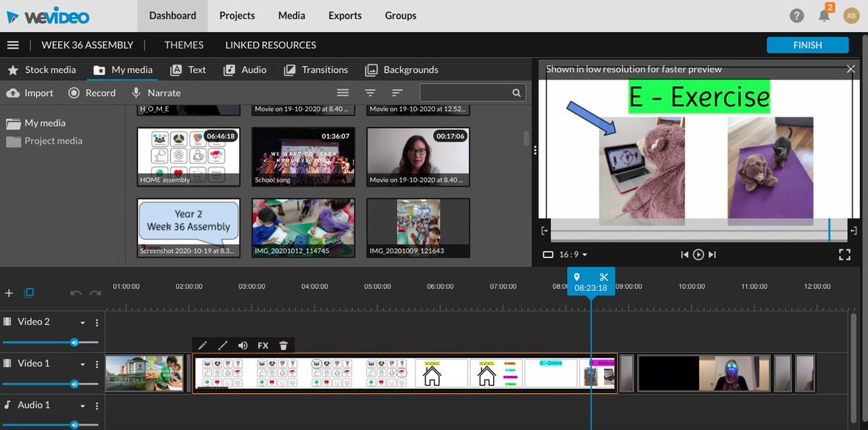868x430 pixels.
Task: Open the Text panel
Action: (188, 70)
